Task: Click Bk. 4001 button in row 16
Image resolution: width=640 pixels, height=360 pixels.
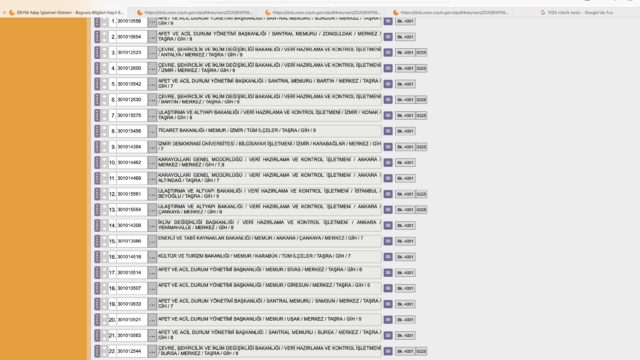Action: point(405,257)
